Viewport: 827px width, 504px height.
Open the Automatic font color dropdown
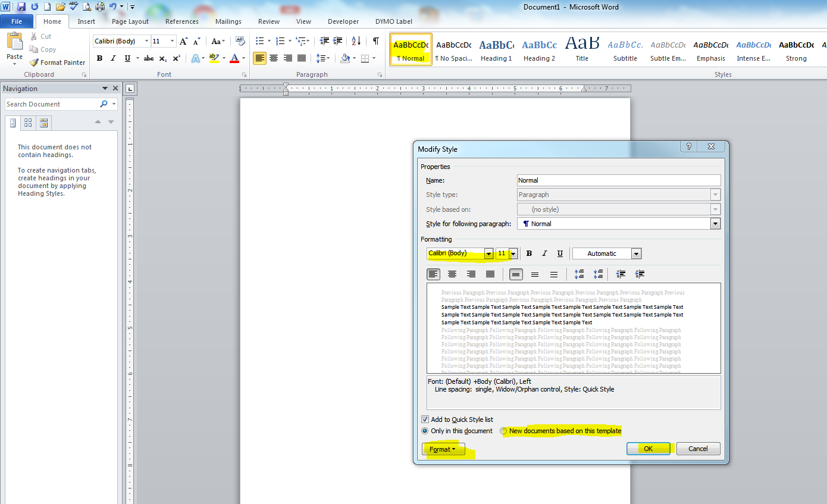click(x=636, y=253)
